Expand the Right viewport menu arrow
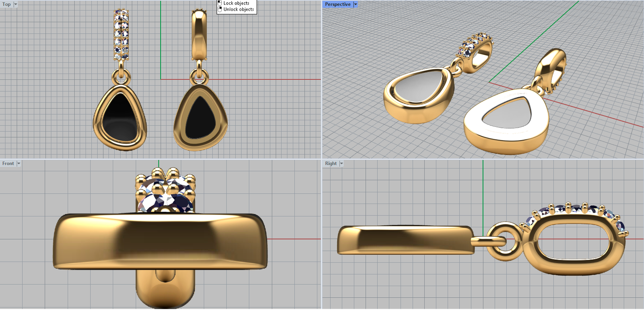The height and width of the screenshot is (311, 644). [341, 164]
